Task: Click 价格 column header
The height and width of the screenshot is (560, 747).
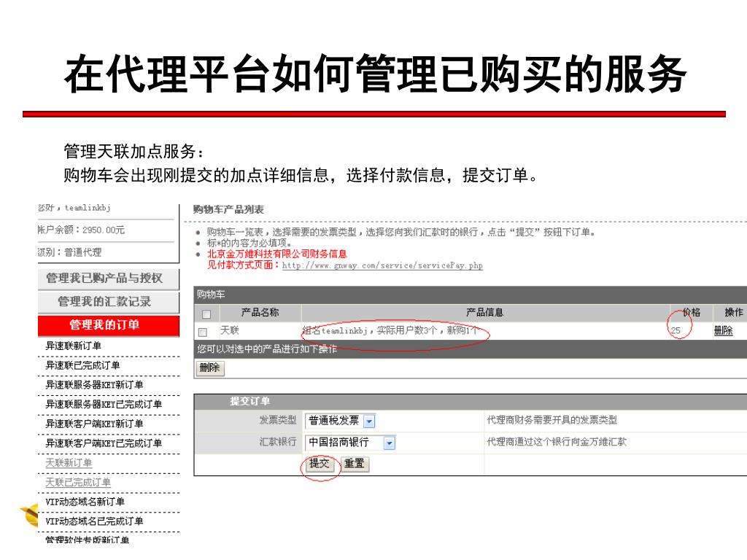Action: point(692,312)
